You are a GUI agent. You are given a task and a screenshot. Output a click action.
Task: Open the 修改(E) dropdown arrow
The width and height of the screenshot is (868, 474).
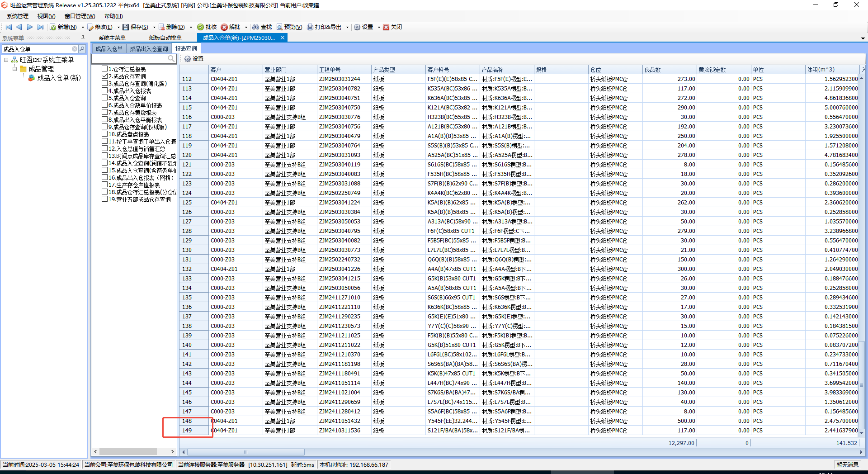(x=118, y=27)
